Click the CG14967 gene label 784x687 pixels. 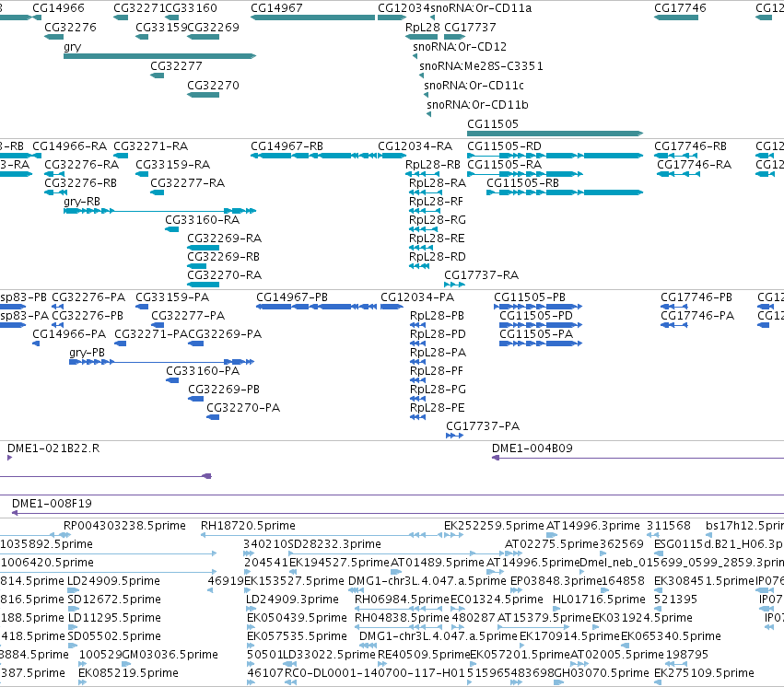click(276, 8)
